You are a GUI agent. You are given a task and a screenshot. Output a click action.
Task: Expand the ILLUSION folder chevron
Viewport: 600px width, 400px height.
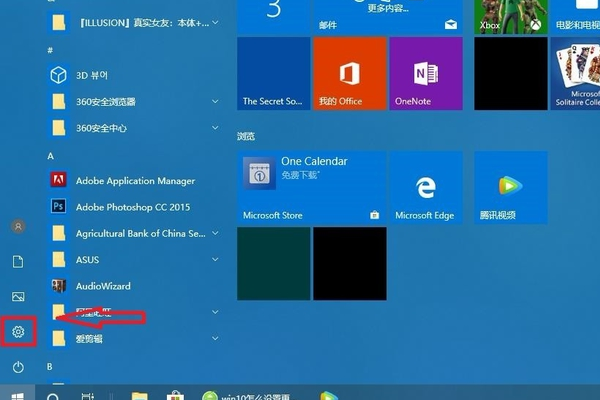[x=215, y=22]
